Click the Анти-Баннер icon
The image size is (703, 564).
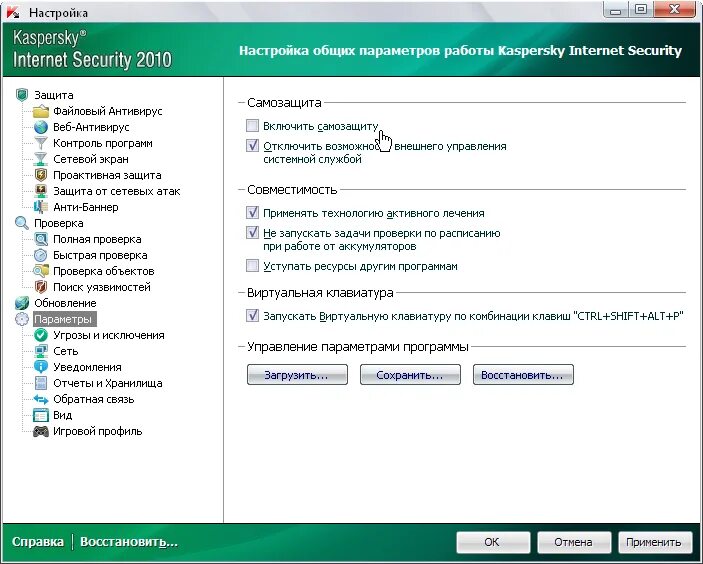click(x=41, y=207)
